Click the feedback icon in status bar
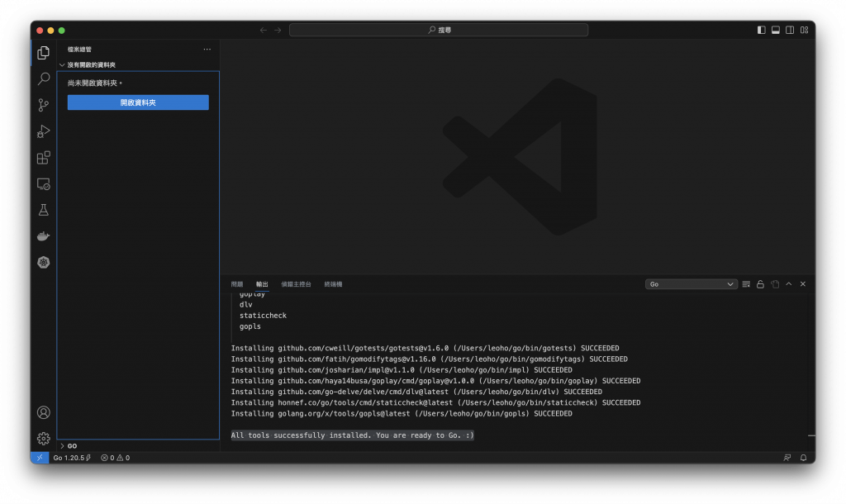The width and height of the screenshot is (846, 504). (787, 458)
